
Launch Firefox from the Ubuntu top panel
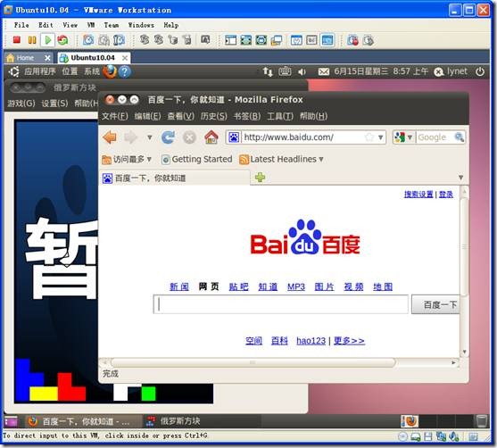point(110,71)
